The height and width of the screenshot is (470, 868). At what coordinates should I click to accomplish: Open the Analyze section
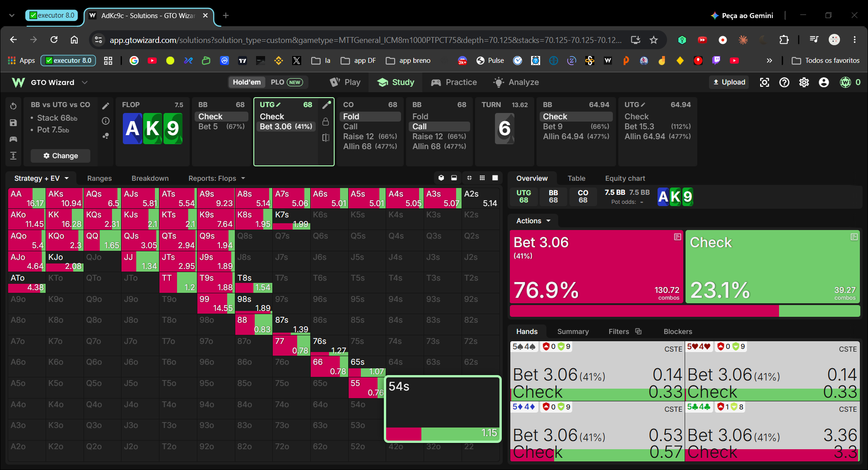516,82
